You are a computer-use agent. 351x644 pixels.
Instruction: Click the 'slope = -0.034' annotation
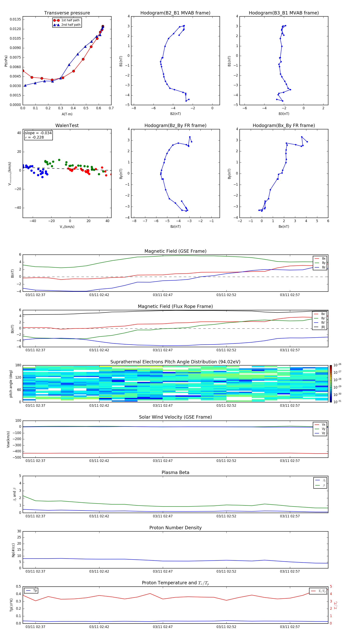[x=38, y=133]
